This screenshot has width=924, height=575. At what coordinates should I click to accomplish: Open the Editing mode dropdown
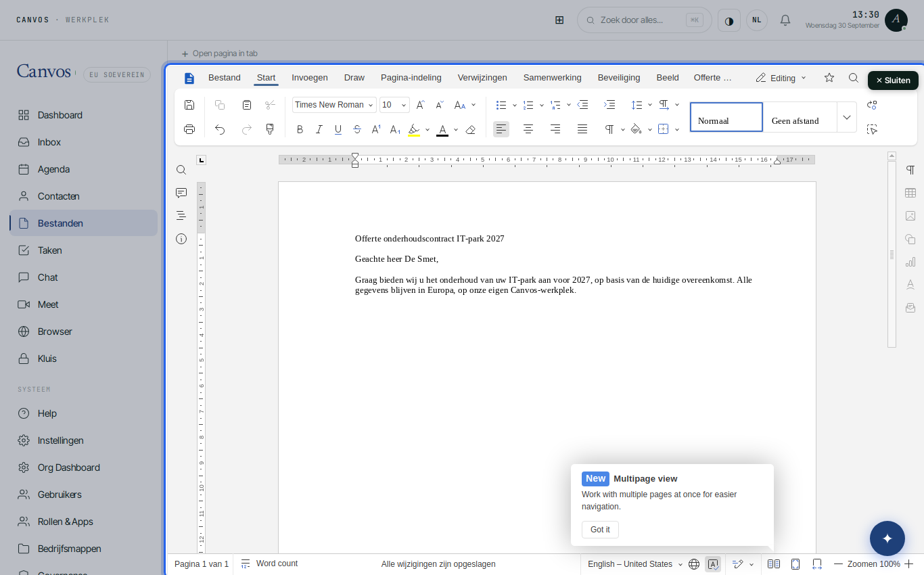pyautogui.click(x=781, y=78)
